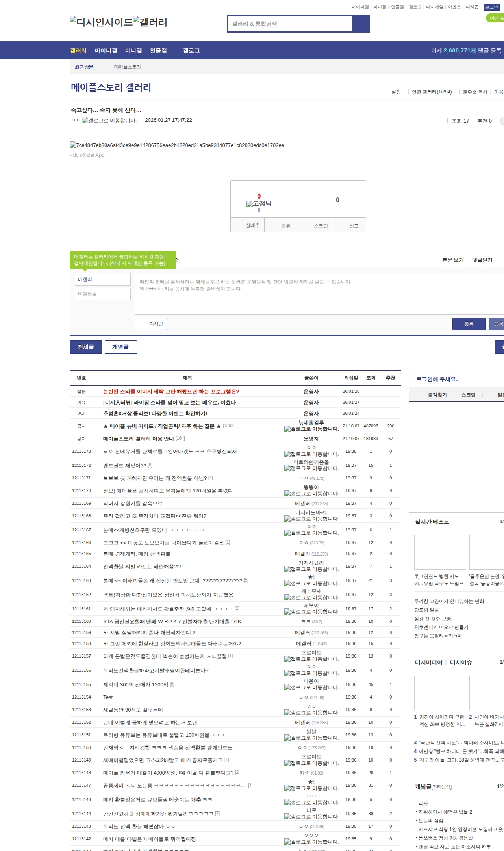Open 냐옹이's 갤로그 icon

pyautogui.click(x=311, y=687)
